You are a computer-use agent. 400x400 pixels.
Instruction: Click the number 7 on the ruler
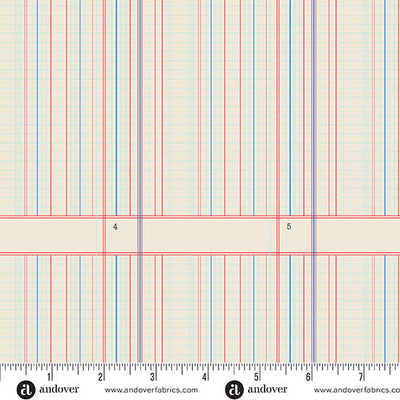pos(361,377)
